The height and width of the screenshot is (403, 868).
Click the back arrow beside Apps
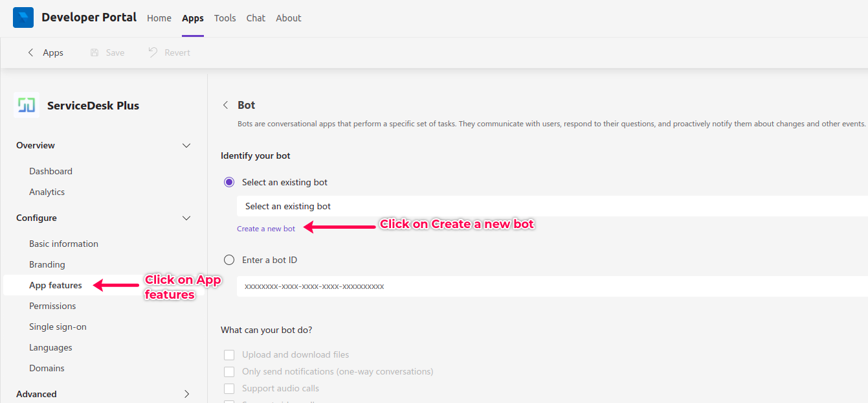[x=30, y=52]
